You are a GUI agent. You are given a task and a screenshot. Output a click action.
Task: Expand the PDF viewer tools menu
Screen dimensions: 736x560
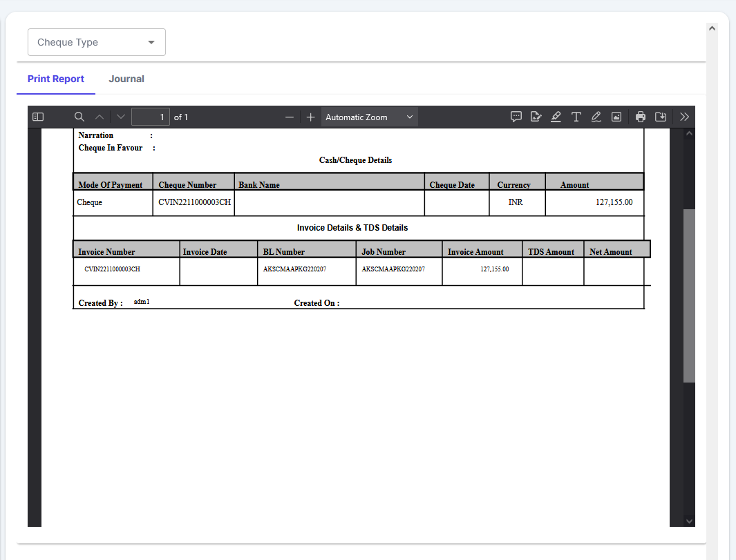(684, 117)
